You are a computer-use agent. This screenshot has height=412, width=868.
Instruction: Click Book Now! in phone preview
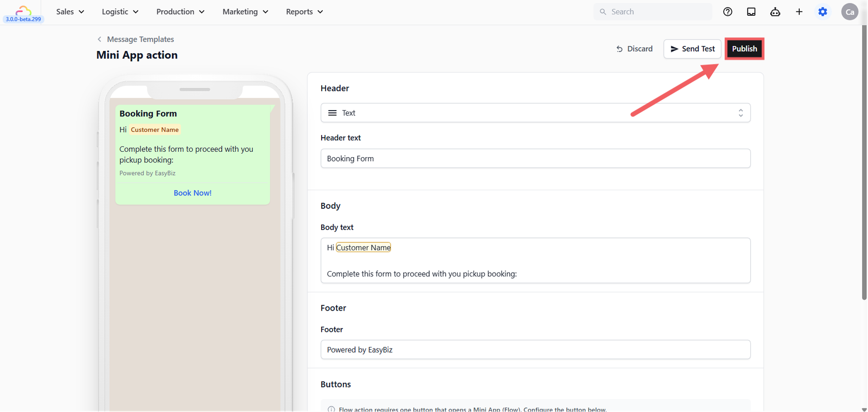(x=193, y=193)
